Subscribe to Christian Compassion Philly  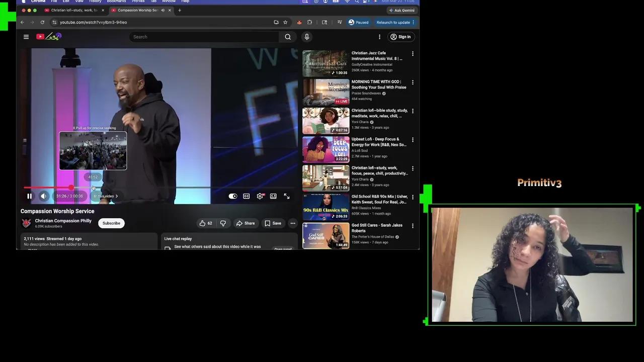pos(111,223)
